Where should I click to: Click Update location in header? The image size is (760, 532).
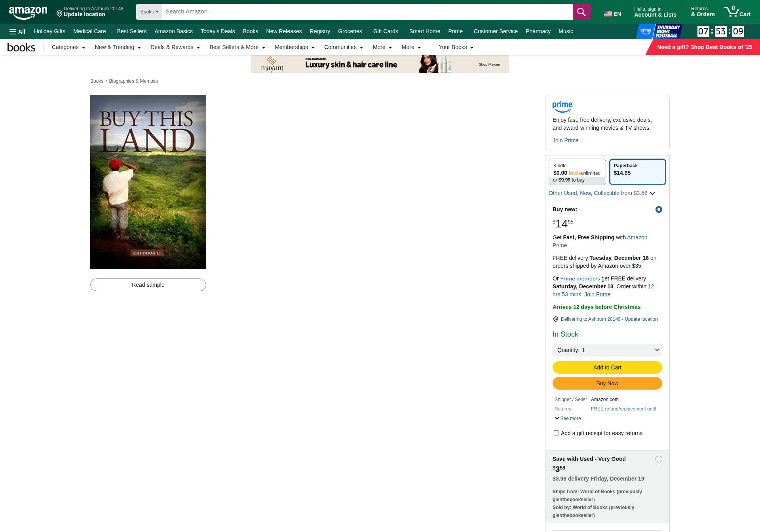click(x=84, y=15)
